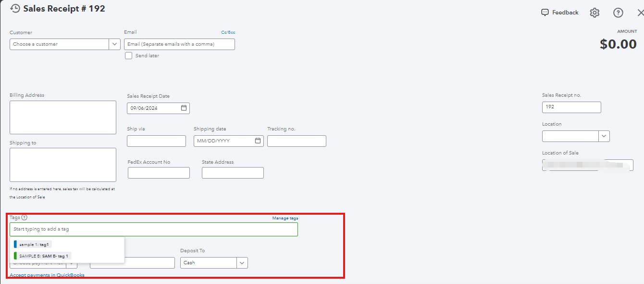Click the Tracking no. input field

[x=297, y=141]
